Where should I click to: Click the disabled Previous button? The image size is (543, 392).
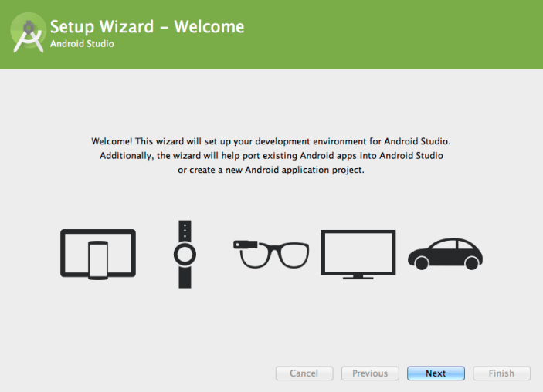(x=370, y=373)
